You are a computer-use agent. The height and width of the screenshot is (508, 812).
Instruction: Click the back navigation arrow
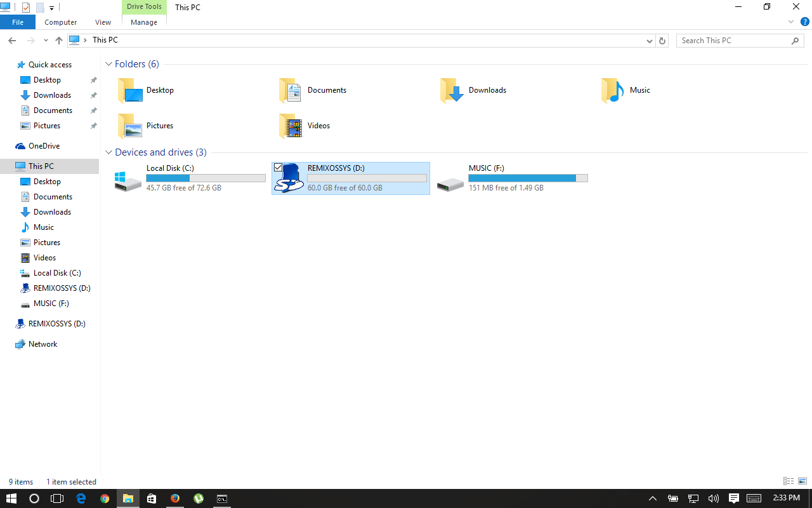tap(11, 40)
